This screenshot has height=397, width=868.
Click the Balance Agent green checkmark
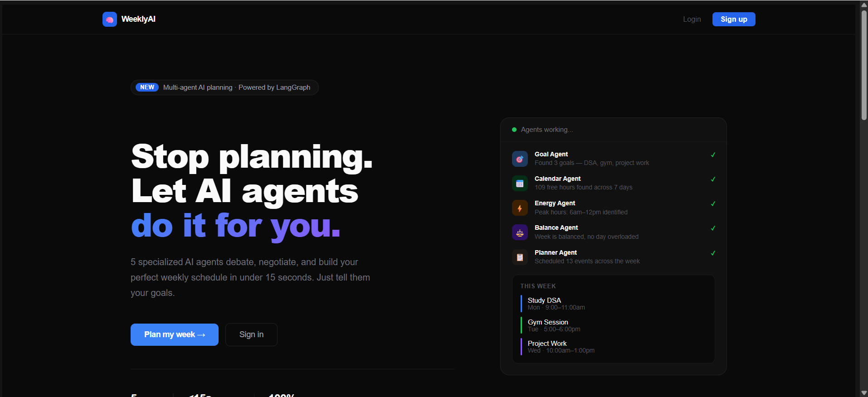(713, 228)
